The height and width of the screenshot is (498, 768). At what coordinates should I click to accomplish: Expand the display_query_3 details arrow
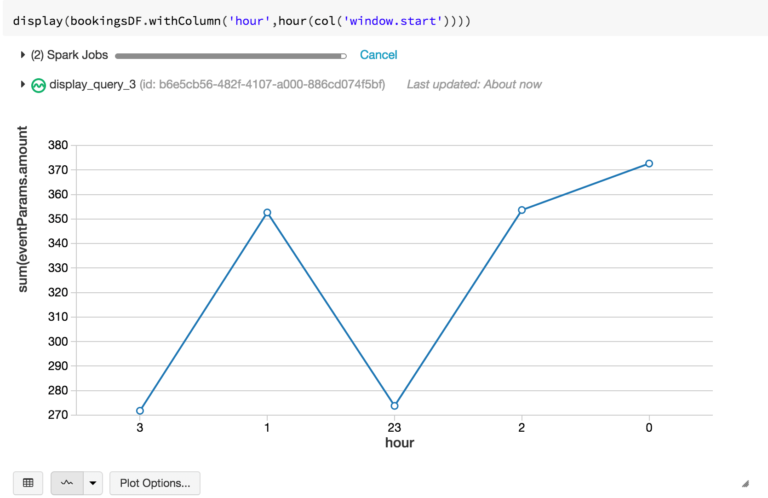[23, 84]
